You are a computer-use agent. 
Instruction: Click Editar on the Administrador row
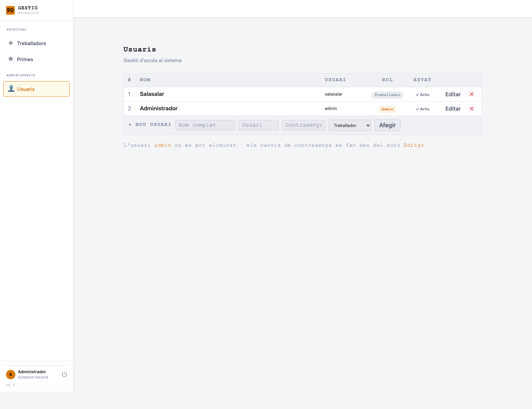pyautogui.click(x=453, y=109)
